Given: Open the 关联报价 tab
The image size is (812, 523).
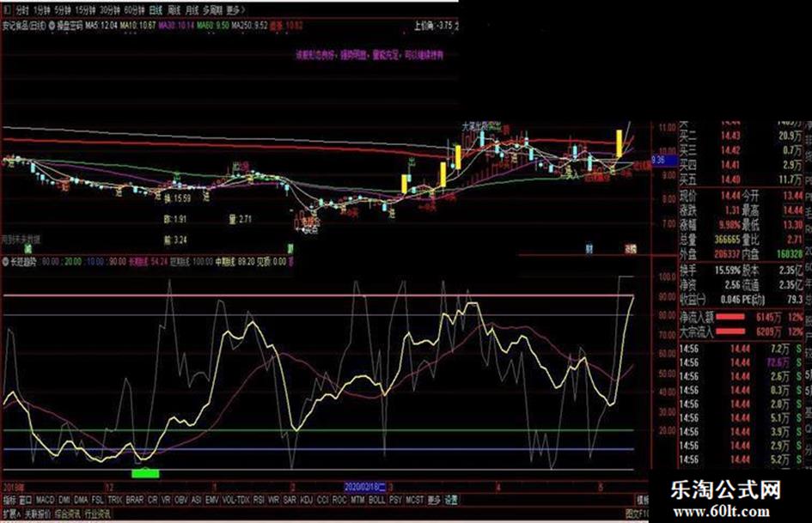Looking at the screenshot, I should [38, 514].
